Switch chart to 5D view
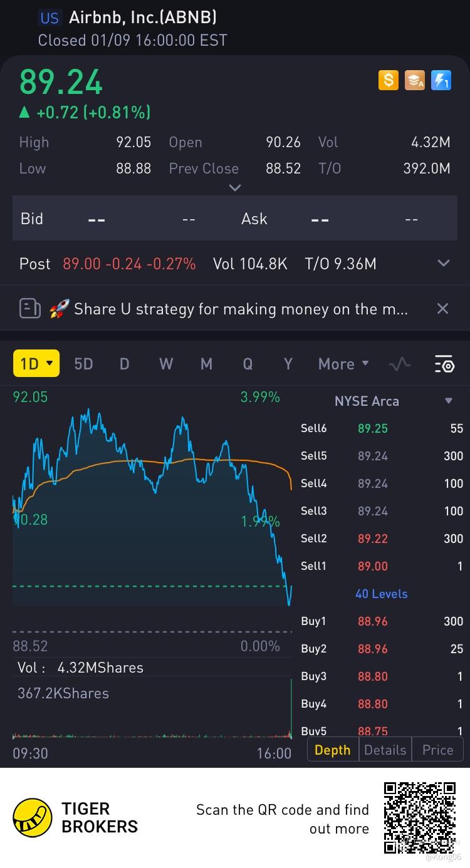 [x=83, y=364]
